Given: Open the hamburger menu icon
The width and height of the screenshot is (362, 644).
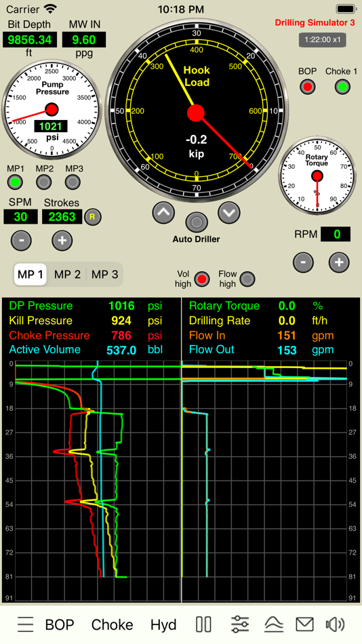Looking at the screenshot, I should click(x=26, y=625).
